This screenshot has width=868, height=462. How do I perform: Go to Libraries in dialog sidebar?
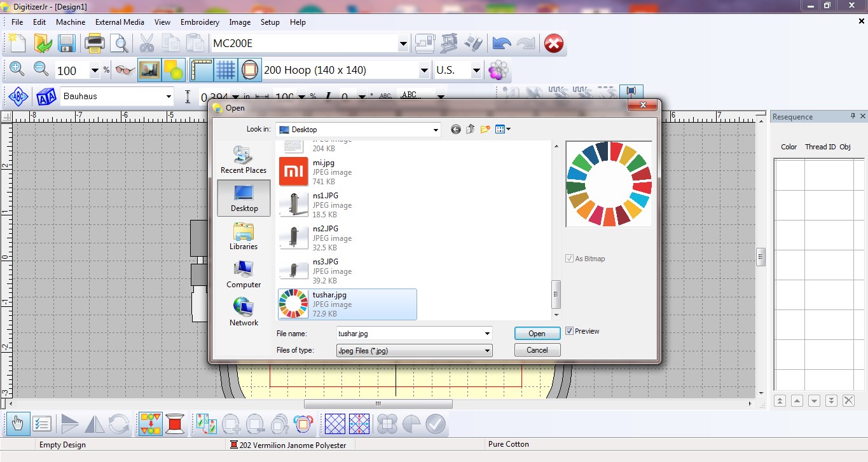click(244, 236)
